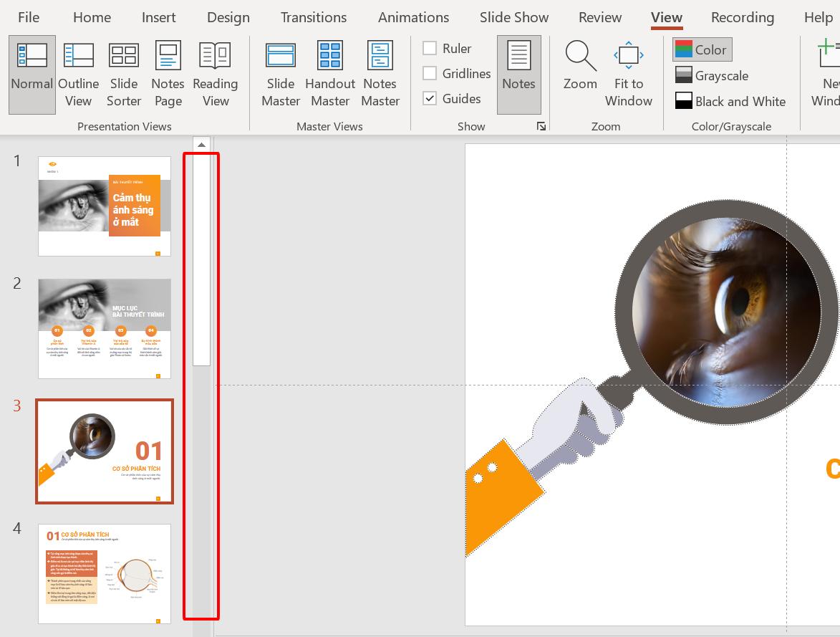This screenshot has height=637, width=840.
Task: Open Slide Sorter view
Action: [124, 75]
